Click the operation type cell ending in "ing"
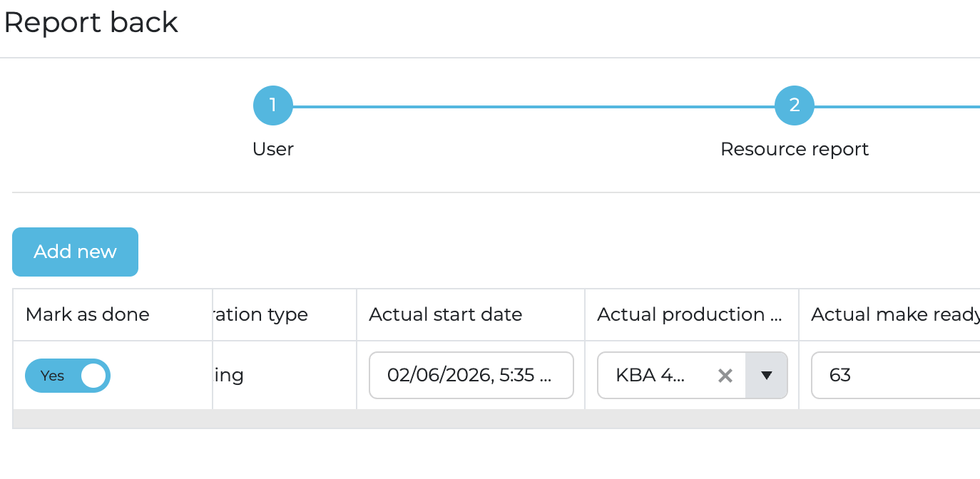This screenshot has width=980, height=479. pyautogui.click(x=230, y=376)
